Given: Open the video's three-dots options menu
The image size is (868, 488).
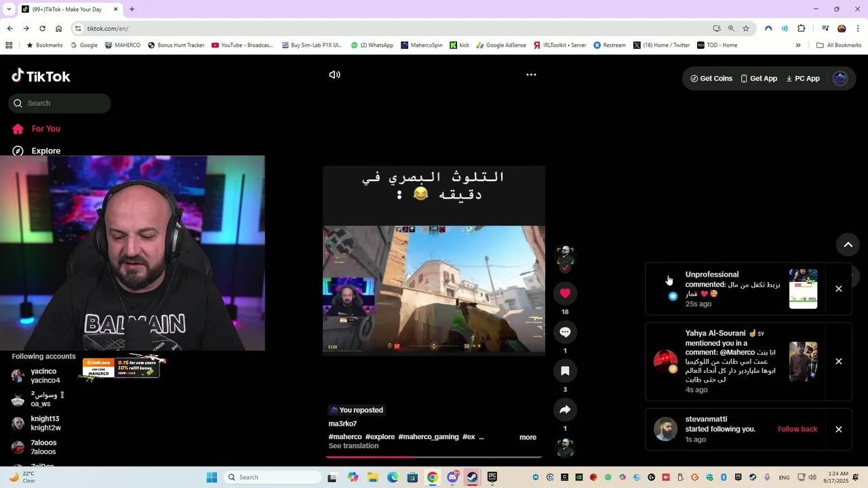Looking at the screenshot, I should (x=531, y=75).
